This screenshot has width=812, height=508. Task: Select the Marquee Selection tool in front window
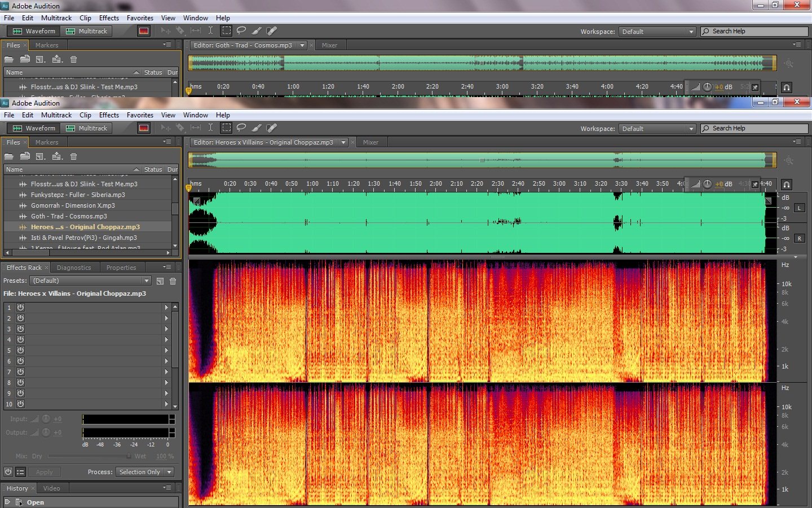(226, 128)
